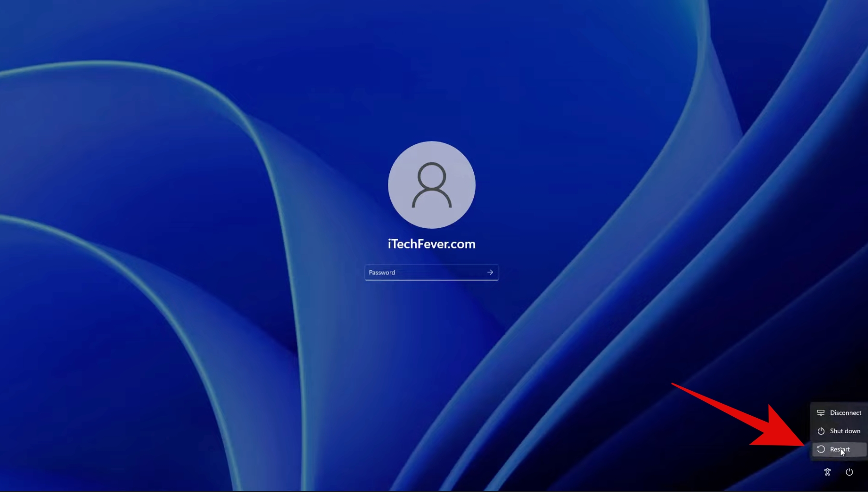
Task: Select Disconnect from the power menu
Action: pyautogui.click(x=839, y=413)
